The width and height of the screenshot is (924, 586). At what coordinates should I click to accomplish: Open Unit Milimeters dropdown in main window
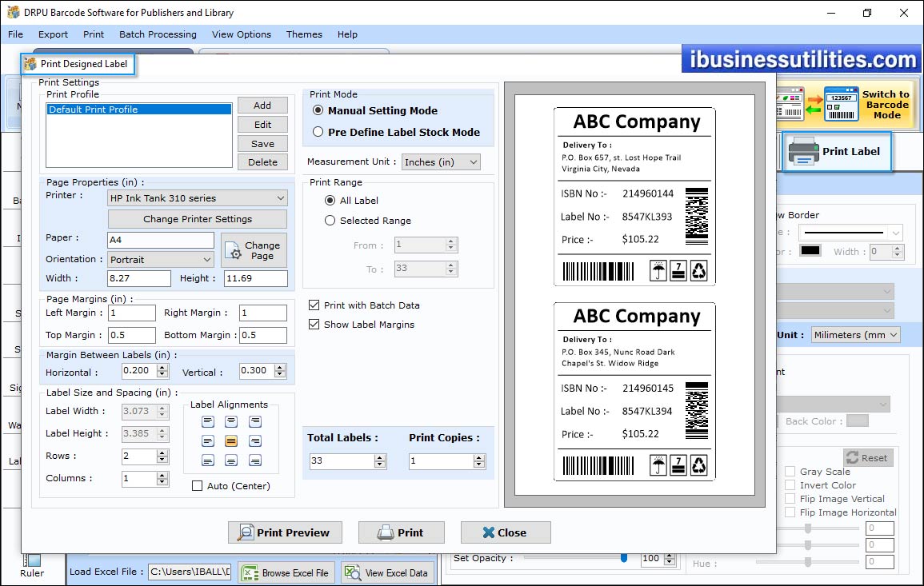tap(856, 334)
